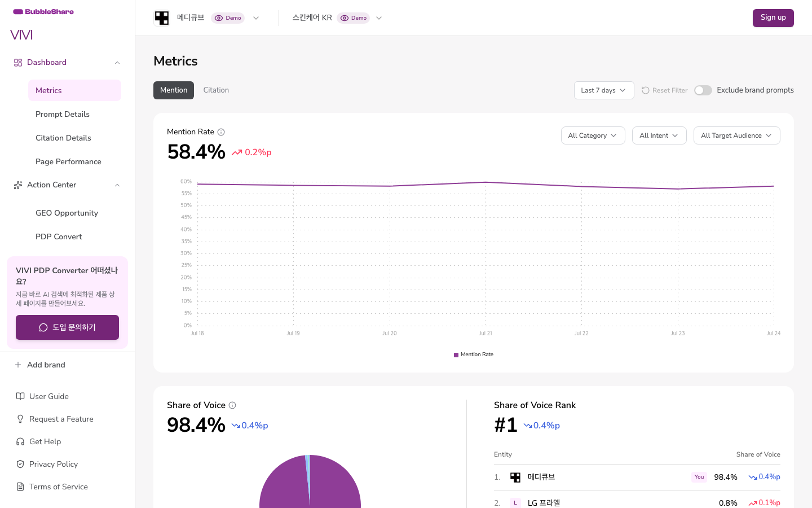Click the Mention Rate info icon
Image resolution: width=812 pixels, height=508 pixels.
[221, 132]
